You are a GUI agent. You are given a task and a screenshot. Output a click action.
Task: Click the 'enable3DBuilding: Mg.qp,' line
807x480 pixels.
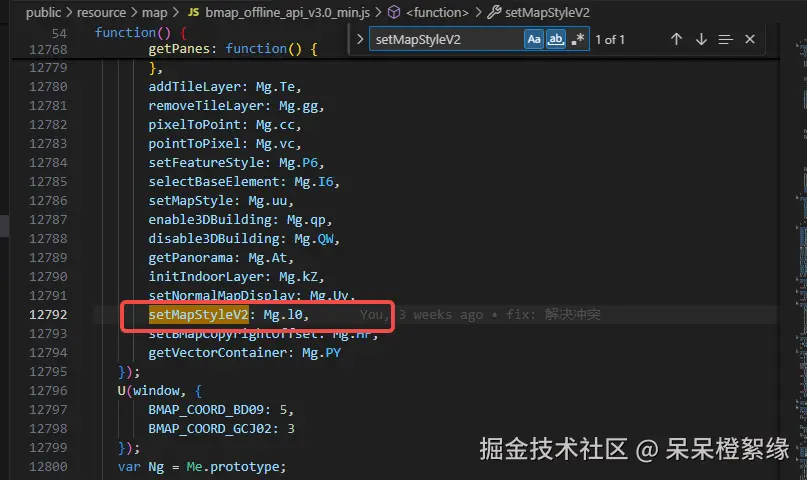(x=240, y=220)
